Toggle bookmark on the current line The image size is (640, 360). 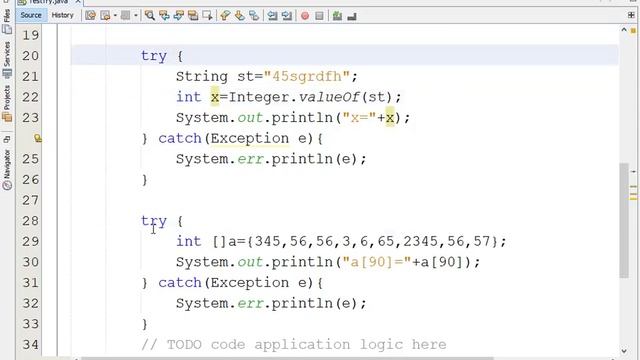tap(254, 16)
